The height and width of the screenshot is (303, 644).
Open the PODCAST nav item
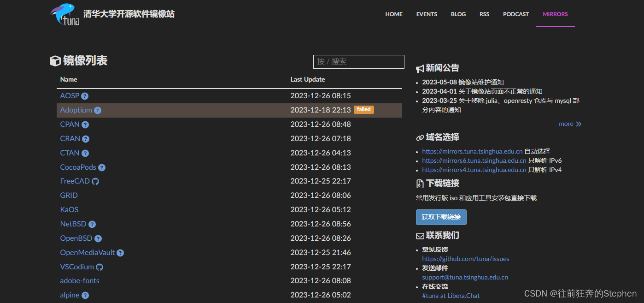(x=516, y=14)
